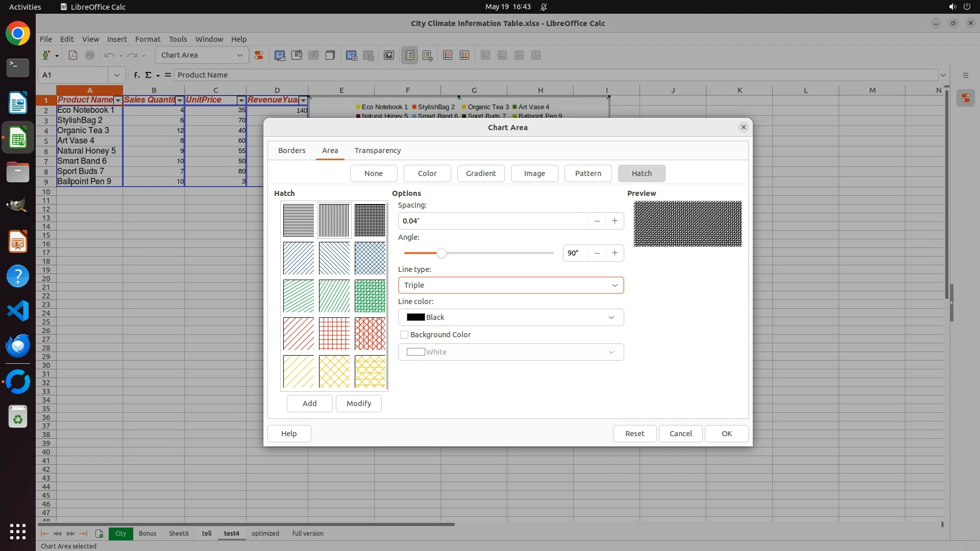Click the Horizontal Grids toolbar icon

point(448,55)
